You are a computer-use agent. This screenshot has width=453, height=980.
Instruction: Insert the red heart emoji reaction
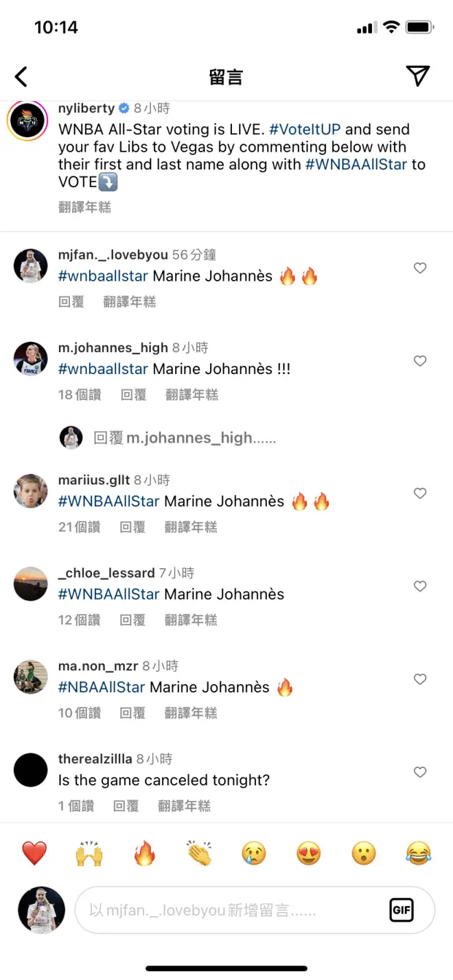pyautogui.click(x=34, y=854)
